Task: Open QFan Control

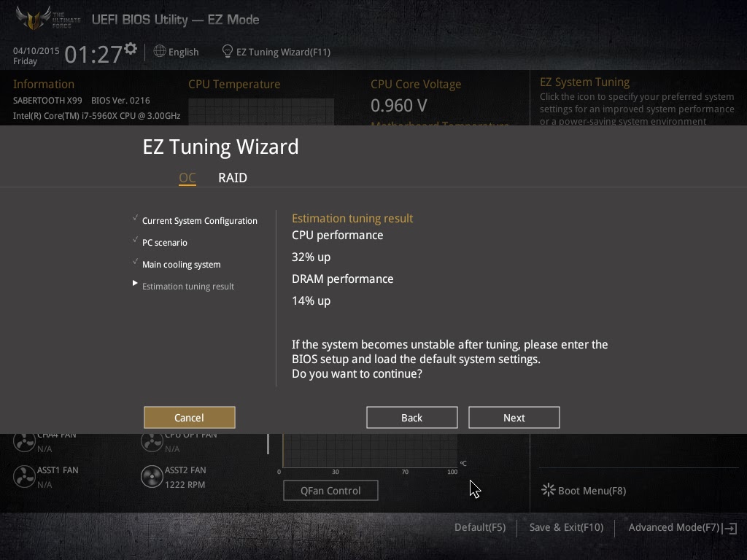Action: click(330, 491)
